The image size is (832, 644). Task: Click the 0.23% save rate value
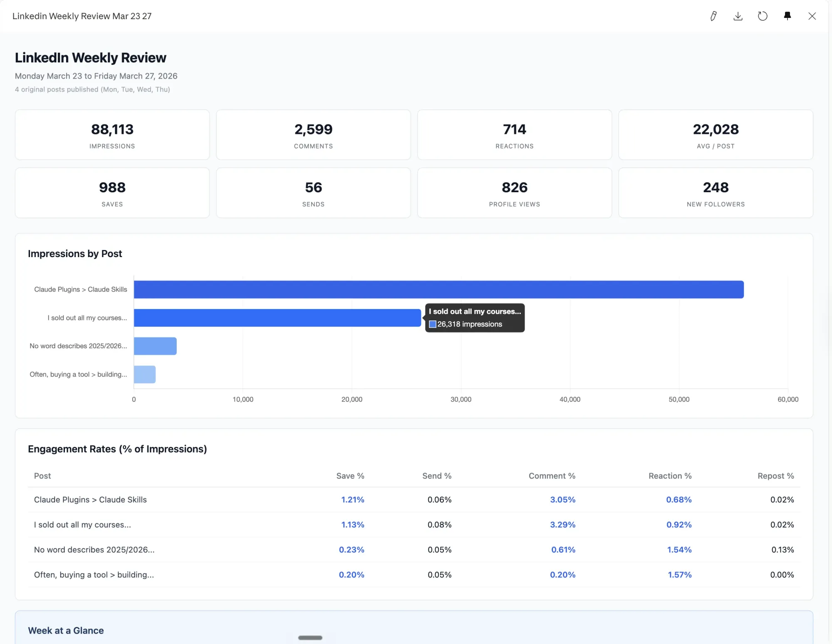[x=352, y=550]
